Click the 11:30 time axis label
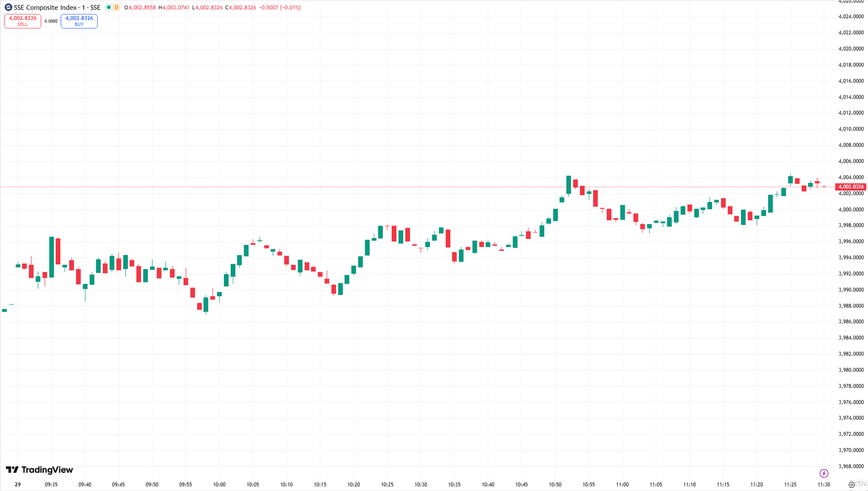 point(824,485)
